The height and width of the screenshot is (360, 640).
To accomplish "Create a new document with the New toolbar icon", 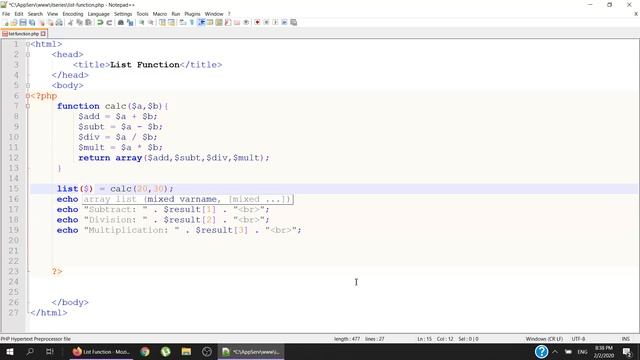I will [5, 22].
